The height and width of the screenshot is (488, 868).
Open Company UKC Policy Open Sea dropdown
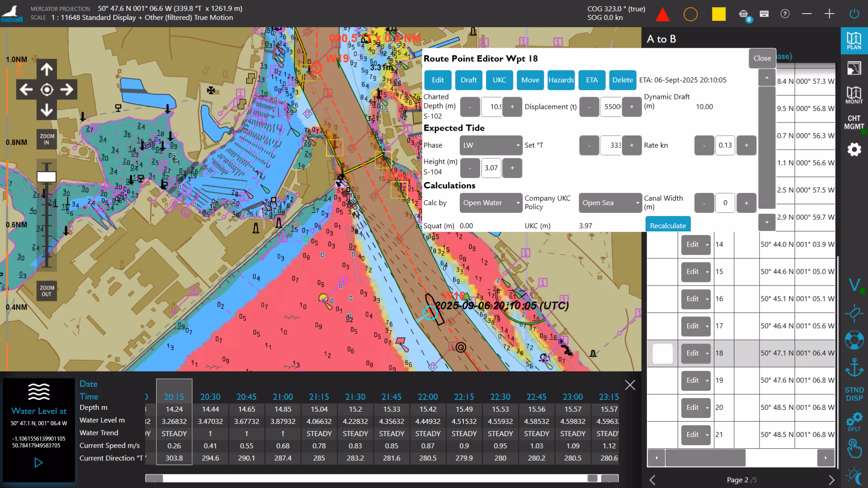tap(610, 203)
